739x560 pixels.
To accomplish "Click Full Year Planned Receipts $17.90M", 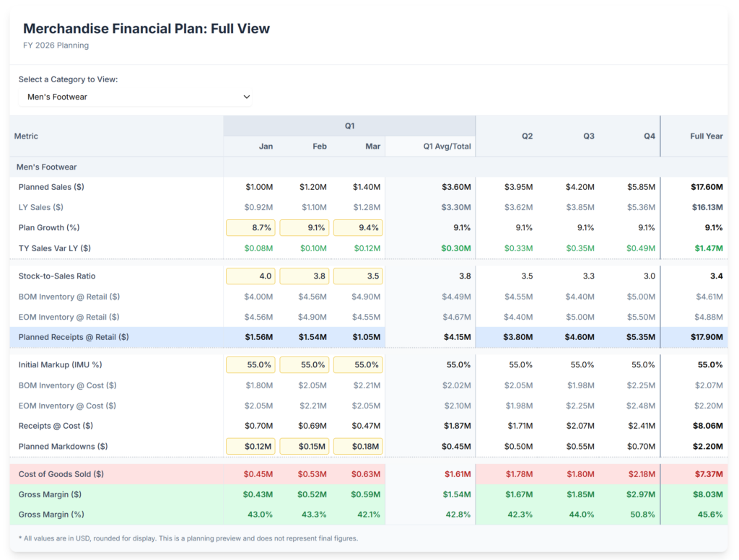I will pos(707,337).
